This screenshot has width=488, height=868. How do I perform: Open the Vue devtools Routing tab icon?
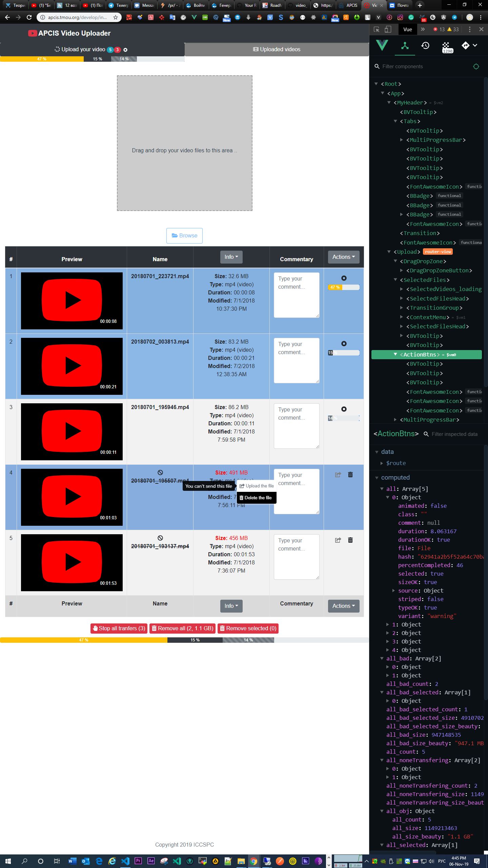[466, 45]
